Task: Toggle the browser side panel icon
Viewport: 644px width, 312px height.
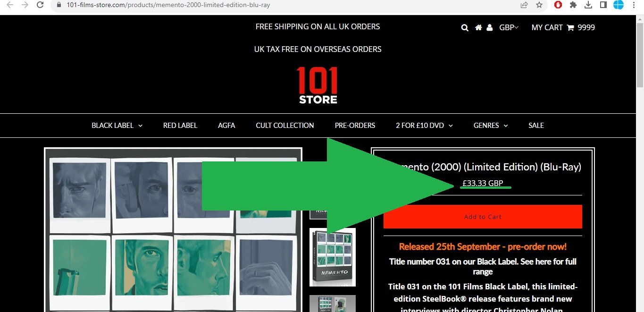Action: pos(603,5)
